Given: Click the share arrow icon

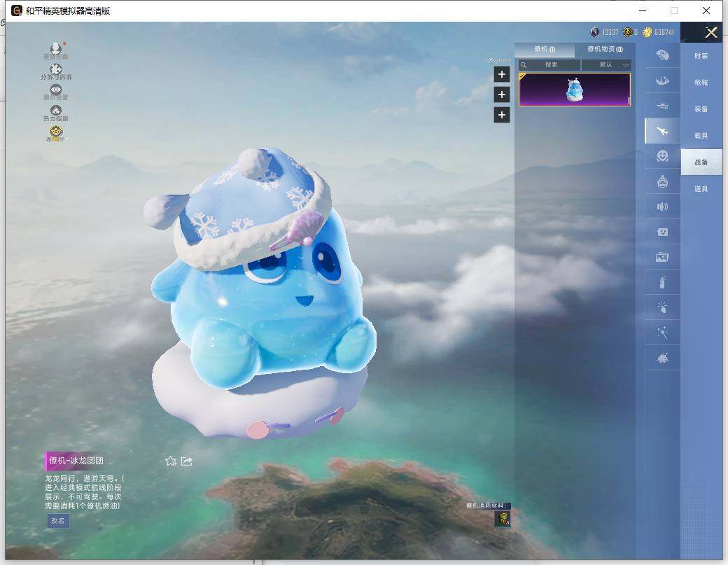Looking at the screenshot, I should (x=187, y=461).
